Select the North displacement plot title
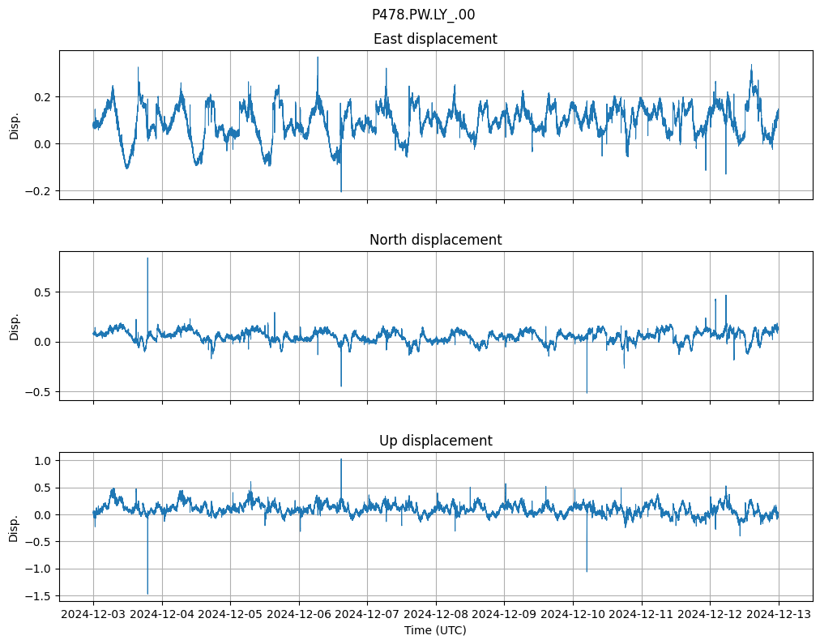The image size is (820, 644). (x=435, y=240)
